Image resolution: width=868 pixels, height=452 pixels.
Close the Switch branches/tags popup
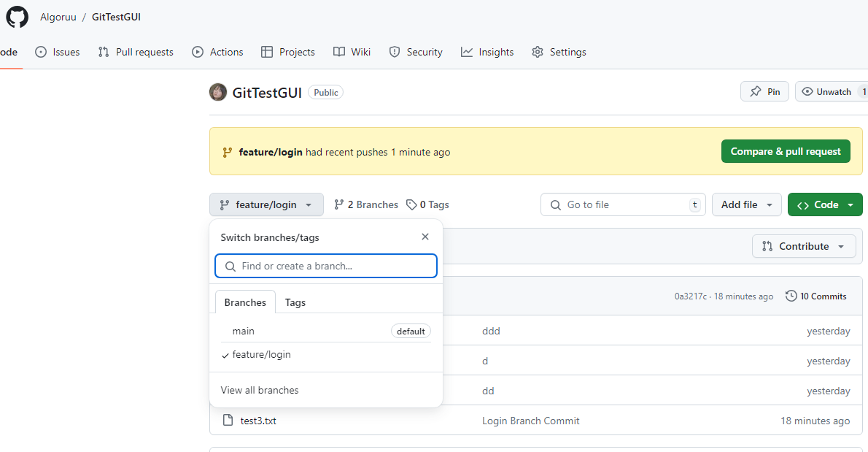pos(425,237)
